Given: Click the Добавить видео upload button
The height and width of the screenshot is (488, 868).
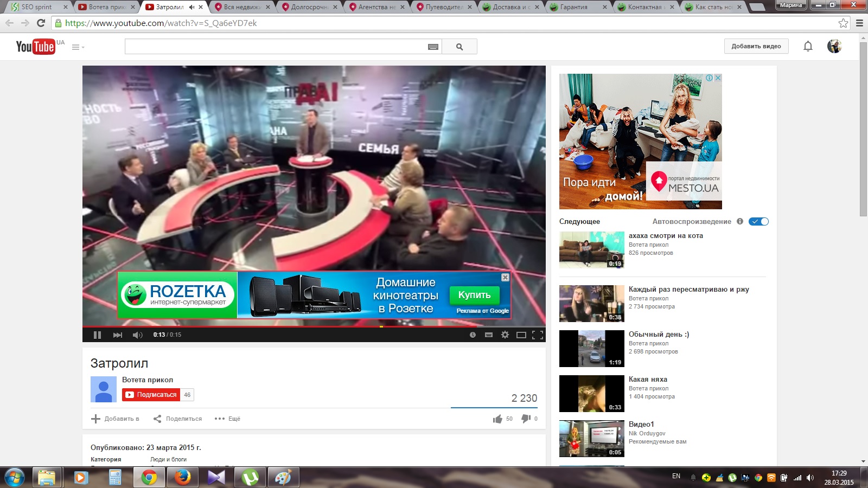Looking at the screenshot, I should pos(756,47).
